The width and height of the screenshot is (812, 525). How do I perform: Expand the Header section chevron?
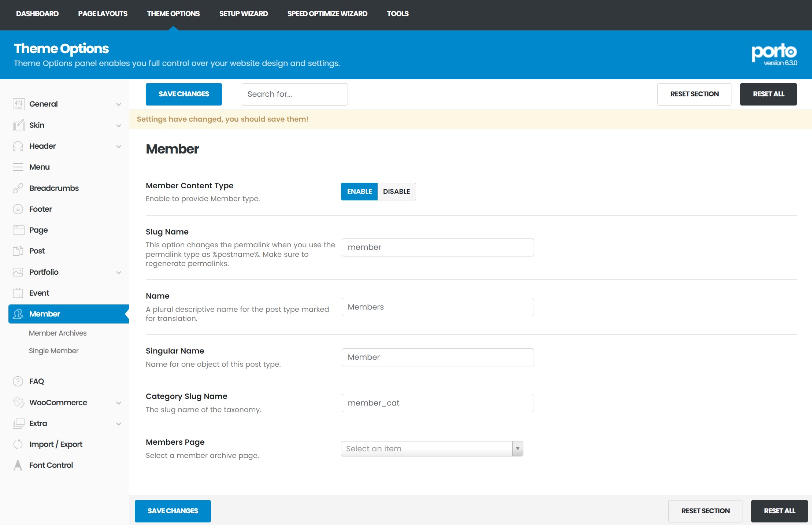coord(119,147)
